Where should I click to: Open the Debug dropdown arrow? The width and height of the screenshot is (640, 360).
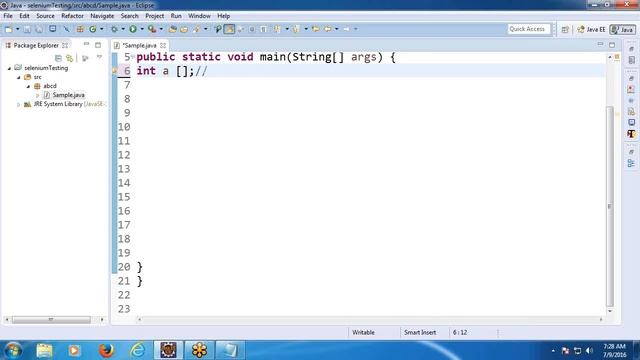123,29
